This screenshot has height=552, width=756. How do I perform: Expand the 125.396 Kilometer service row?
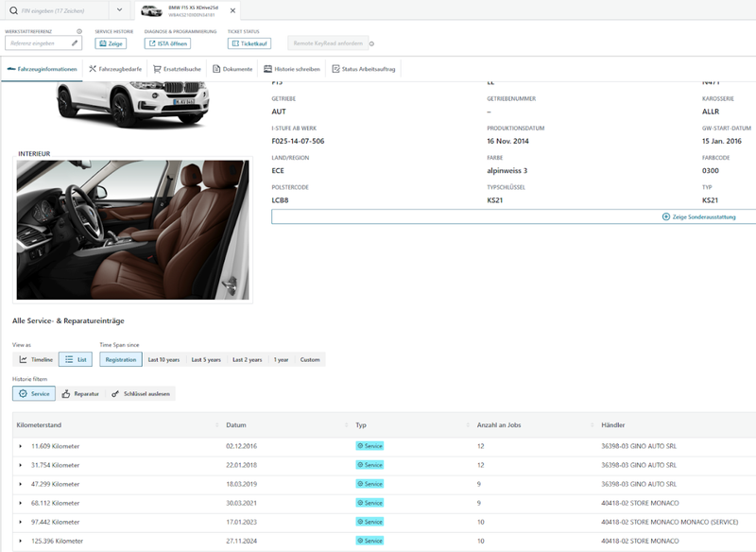(x=20, y=541)
